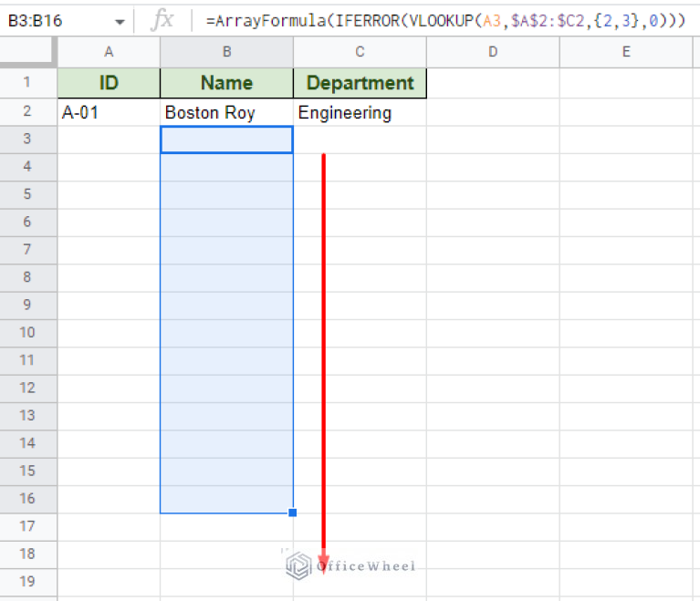This screenshot has width=700, height=601.
Task: Click the Name box showing B3:B16
Action: [55, 20]
